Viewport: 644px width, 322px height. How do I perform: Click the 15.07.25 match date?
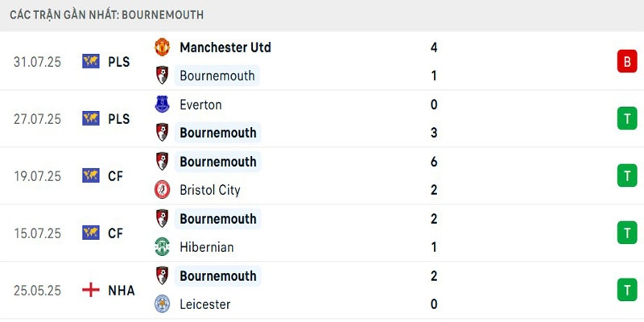38,233
